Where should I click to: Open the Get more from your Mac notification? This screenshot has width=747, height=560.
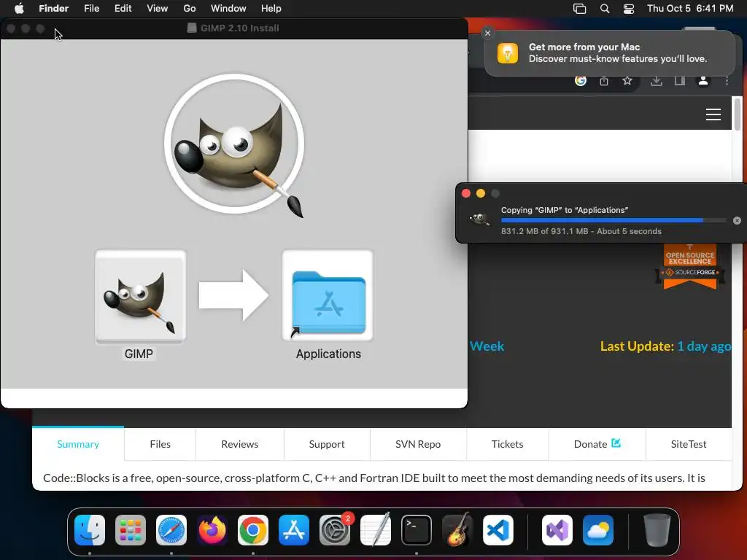coord(610,52)
